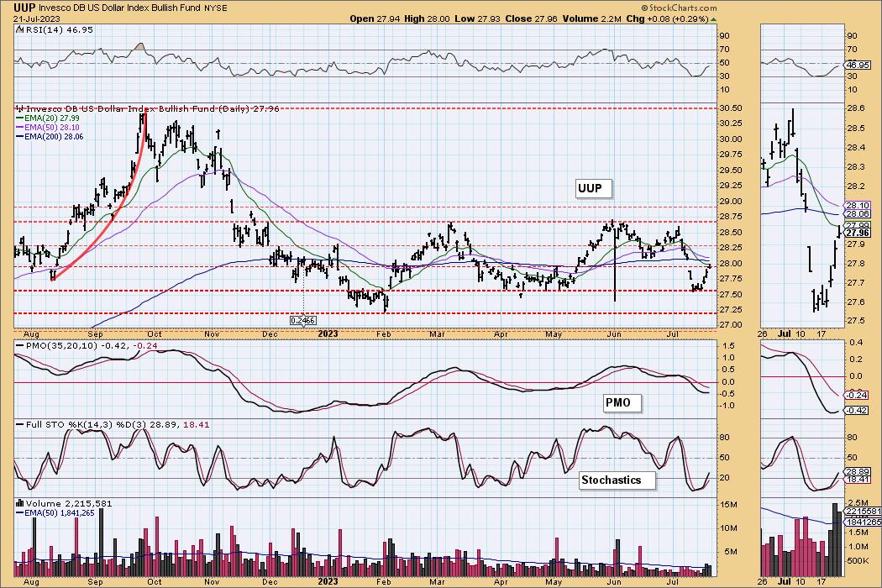Click the Open 27.94 value
882x588 pixels.
tap(375, 18)
